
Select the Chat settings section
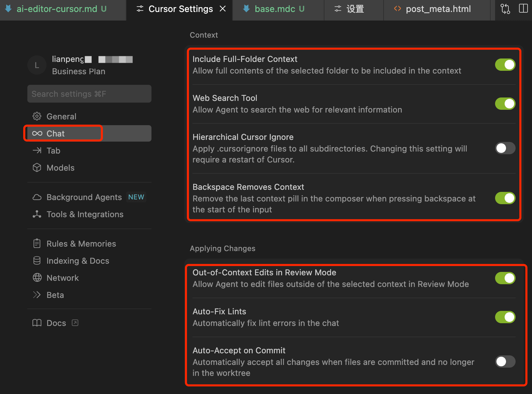click(89, 133)
